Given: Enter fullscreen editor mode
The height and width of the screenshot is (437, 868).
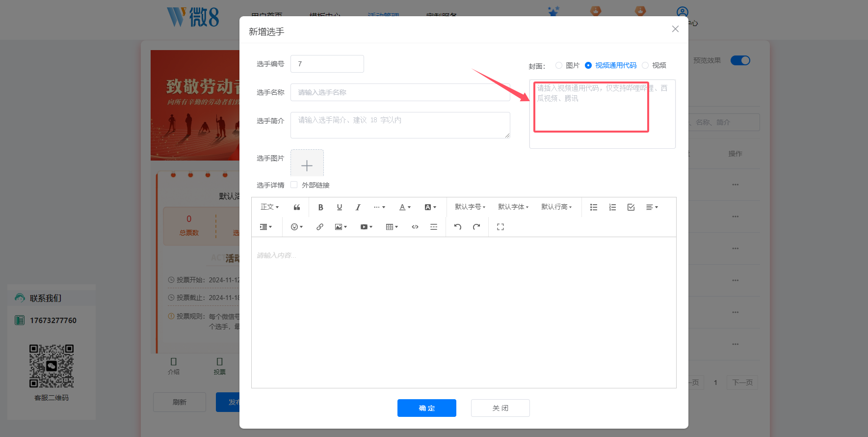Looking at the screenshot, I should 500,227.
